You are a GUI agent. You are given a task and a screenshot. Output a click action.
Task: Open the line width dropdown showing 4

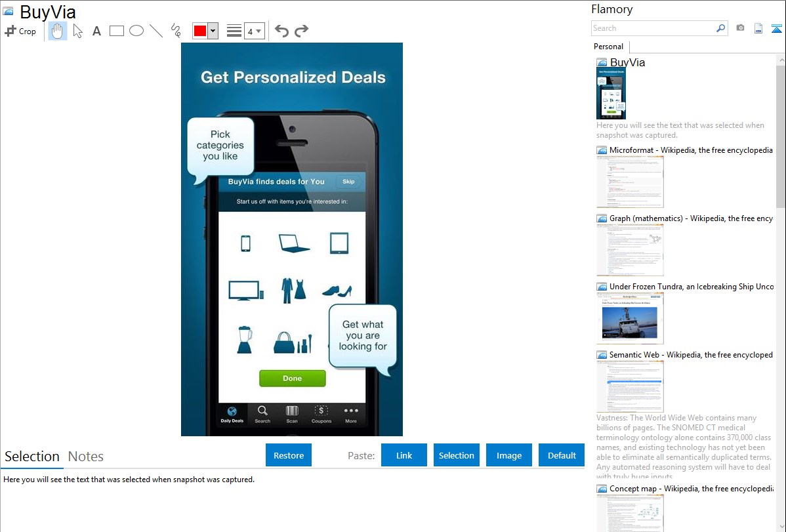coord(255,31)
